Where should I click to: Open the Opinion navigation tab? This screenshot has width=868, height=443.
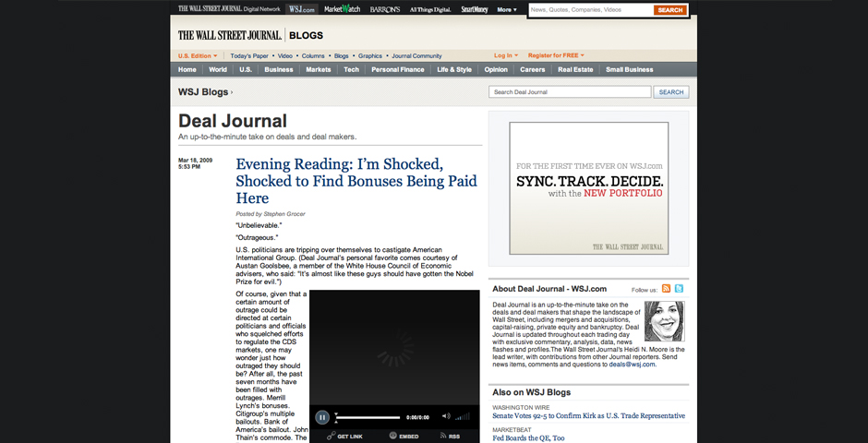click(x=496, y=70)
